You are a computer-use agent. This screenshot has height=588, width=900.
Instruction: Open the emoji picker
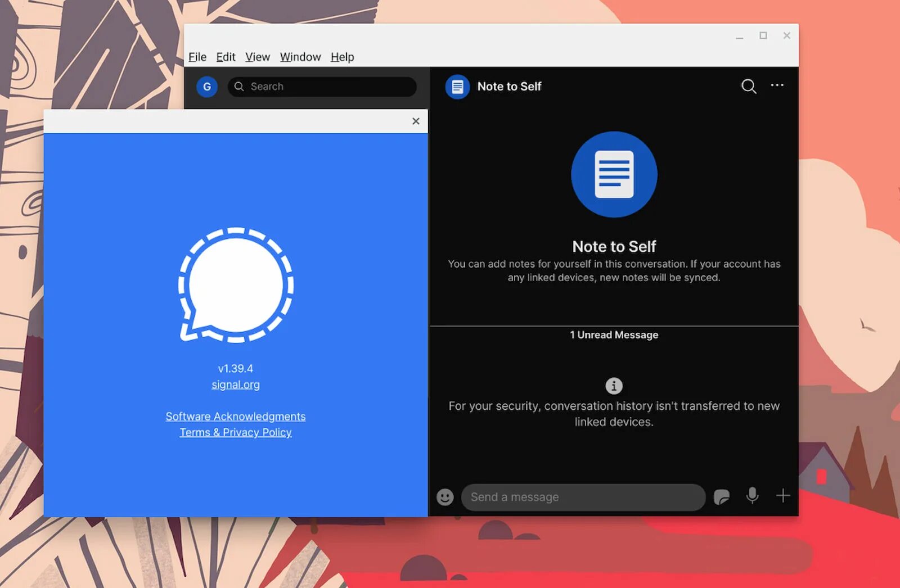[445, 497]
